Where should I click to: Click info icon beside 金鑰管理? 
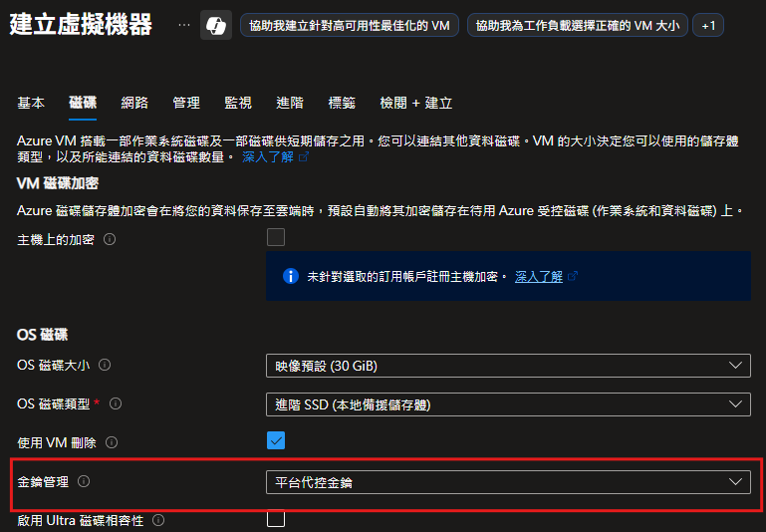click(x=84, y=481)
